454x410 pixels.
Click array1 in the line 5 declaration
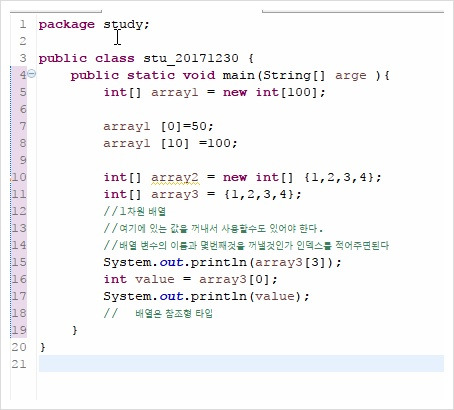pos(174,92)
